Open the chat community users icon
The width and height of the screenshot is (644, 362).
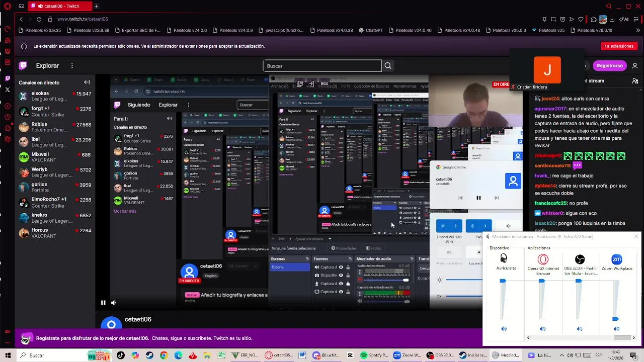[635, 80]
